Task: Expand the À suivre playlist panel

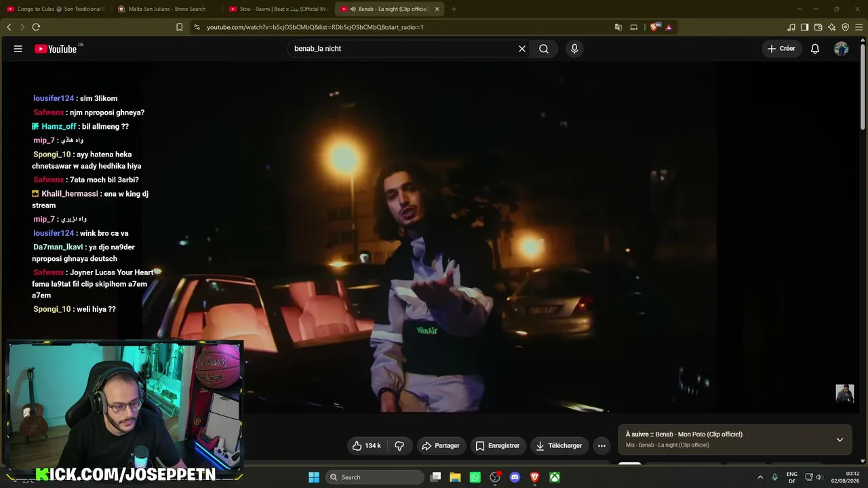Action: 840,440
